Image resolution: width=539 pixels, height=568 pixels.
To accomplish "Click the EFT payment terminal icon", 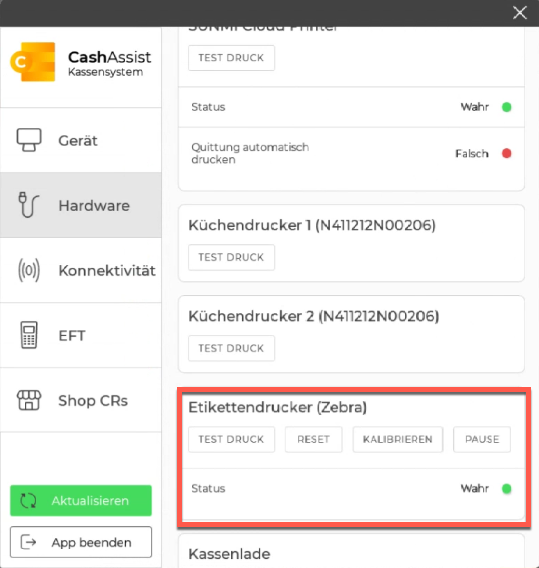I will click(x=29, y=335).
